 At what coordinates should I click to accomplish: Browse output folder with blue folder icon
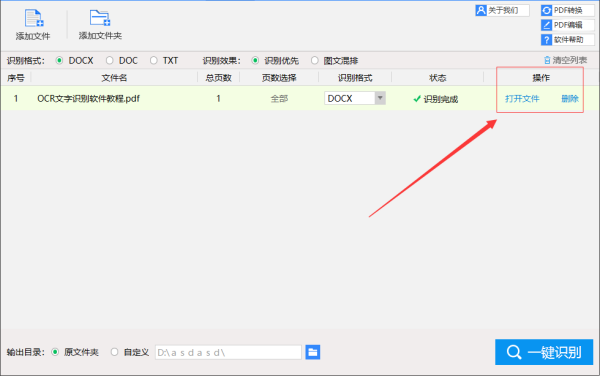[313, 352]
